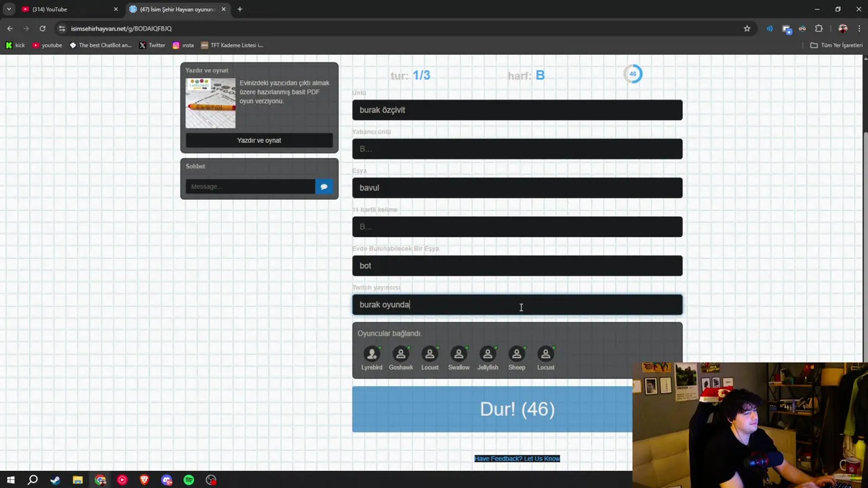Open Tüm Yer İşaretleri folder
The height and width of the screenshot is (488, 868).
(x=836, y=45)
